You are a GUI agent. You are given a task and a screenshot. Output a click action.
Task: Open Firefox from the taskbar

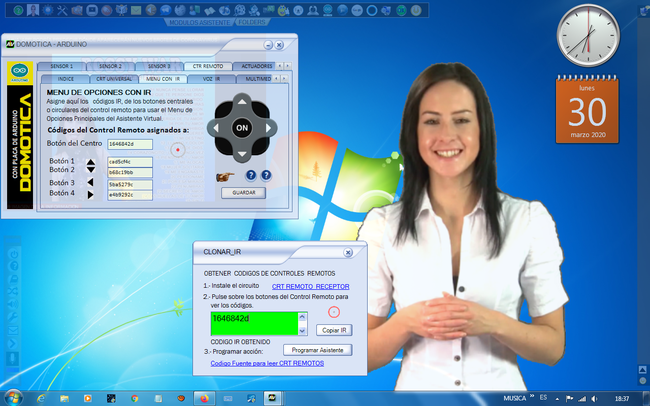click(x=205, y=399)
